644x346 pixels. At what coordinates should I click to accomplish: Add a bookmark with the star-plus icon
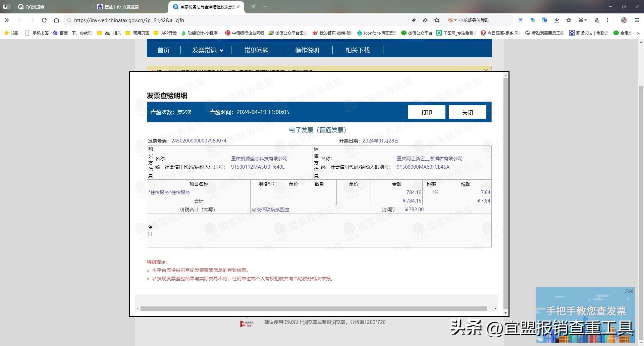[437, 20]
